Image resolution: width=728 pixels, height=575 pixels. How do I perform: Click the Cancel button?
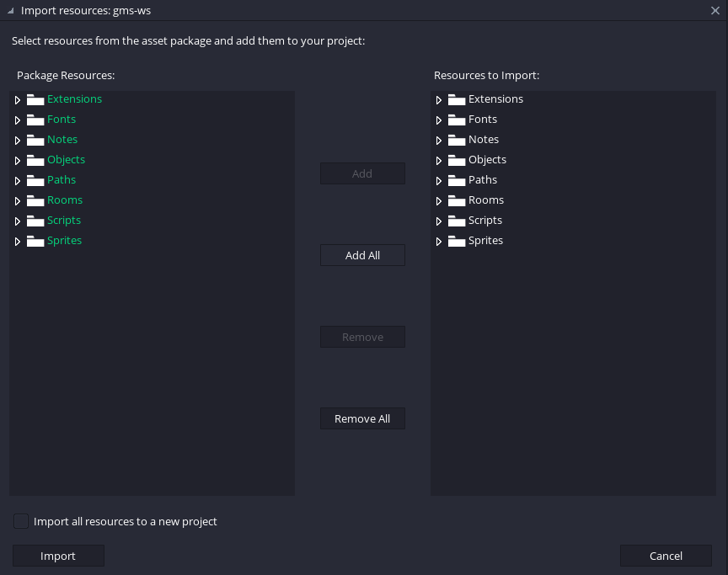pyautogui.click(x=666, y=556)
